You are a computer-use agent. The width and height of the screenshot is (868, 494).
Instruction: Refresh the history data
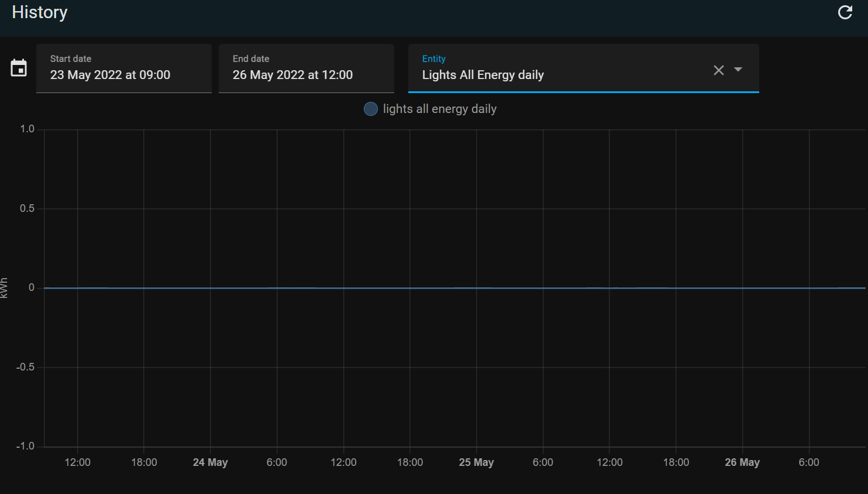click(x=845, y=12)
